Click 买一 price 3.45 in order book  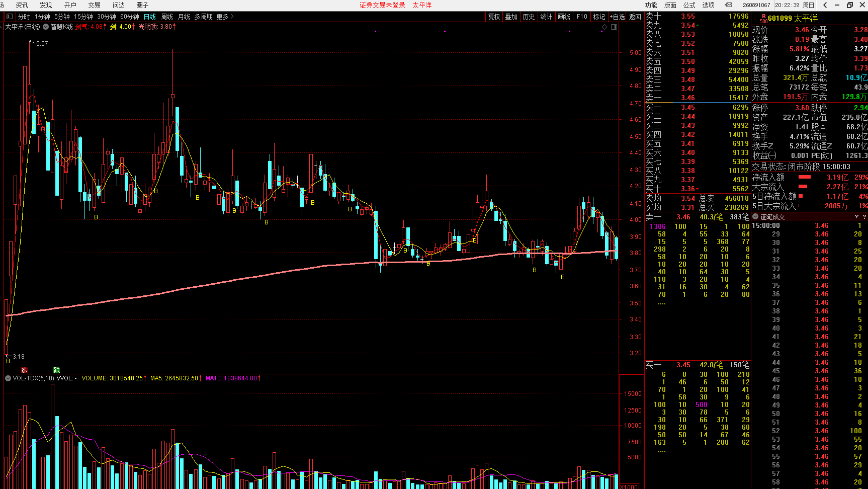[x=688, y=107]
